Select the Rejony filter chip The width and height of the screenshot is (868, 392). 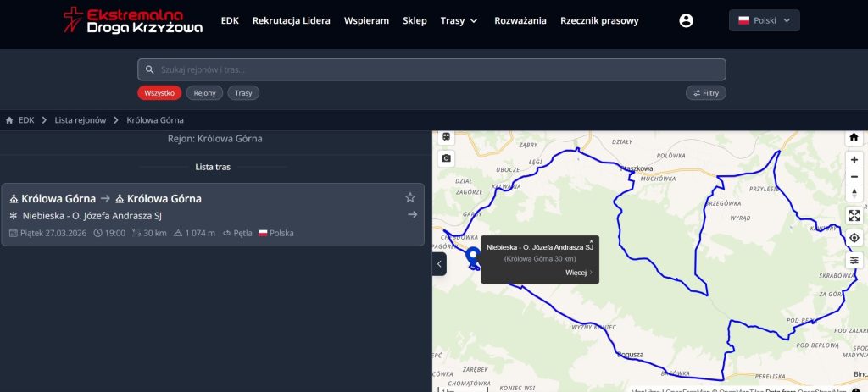[204, 93]
